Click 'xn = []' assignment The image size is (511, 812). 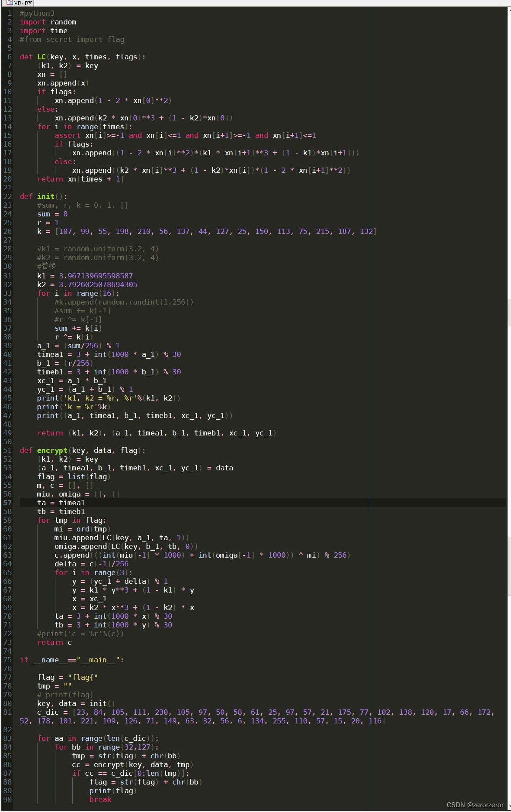[52, 74]
